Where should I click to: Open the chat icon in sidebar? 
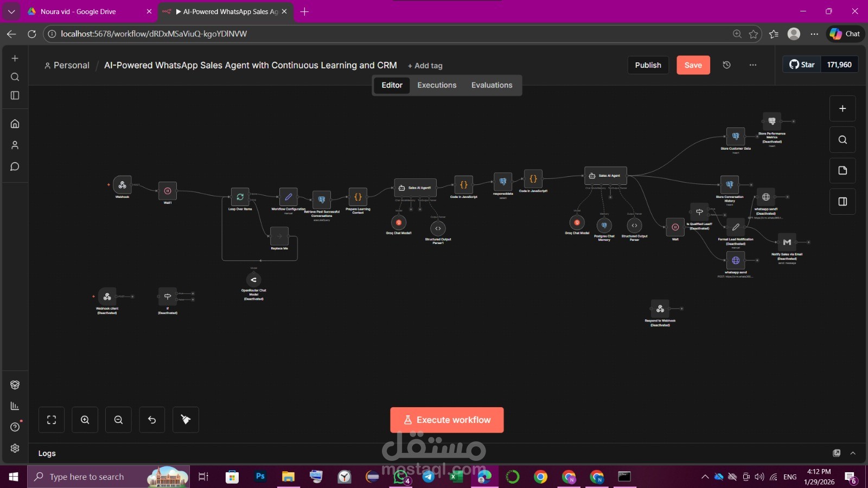click(x=15, y=166)
